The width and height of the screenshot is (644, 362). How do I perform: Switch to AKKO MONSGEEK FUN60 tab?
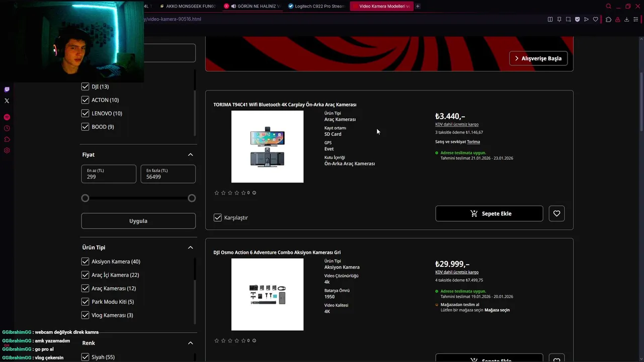tap(187, 6)
